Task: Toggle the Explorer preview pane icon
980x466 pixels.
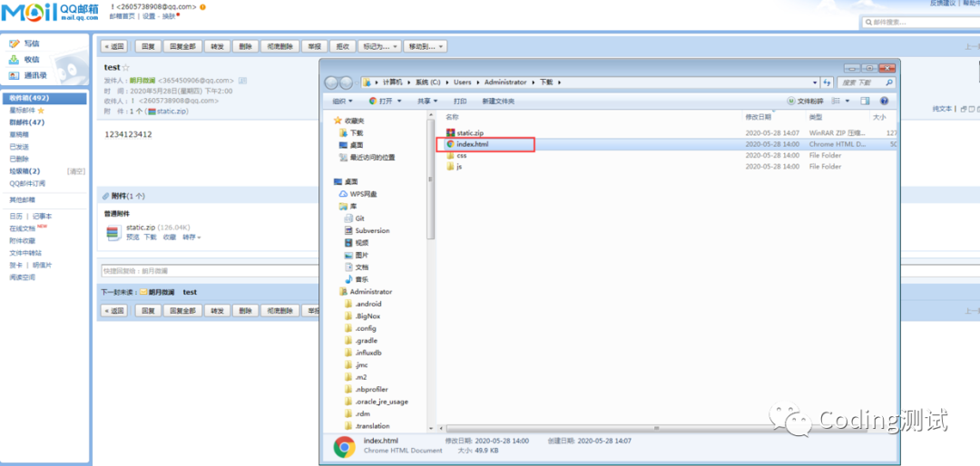Action: [865, 102]
